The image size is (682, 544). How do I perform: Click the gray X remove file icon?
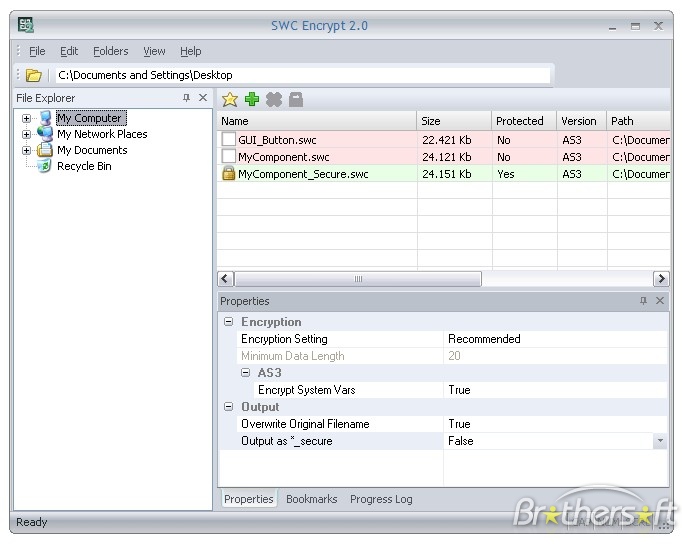(x=274, y=99)
